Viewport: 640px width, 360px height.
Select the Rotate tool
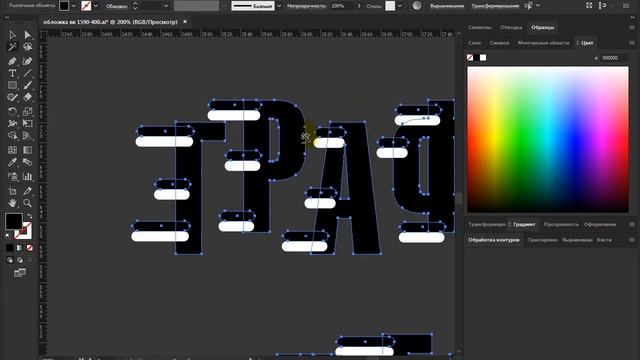[12, 111]
